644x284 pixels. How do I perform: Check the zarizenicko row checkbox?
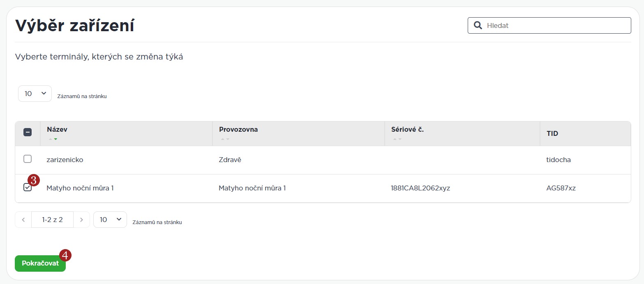[x=28, y=159]
